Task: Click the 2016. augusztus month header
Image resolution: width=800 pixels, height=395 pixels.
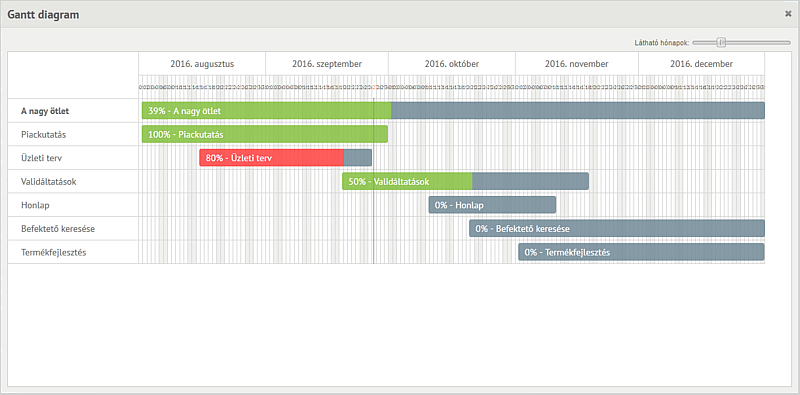Action: pyautogui.click(x=202, y=64)
